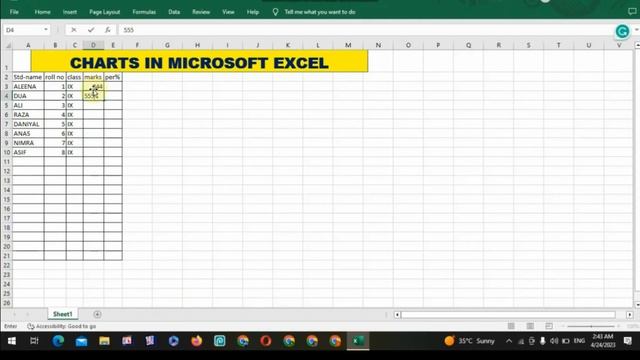This screenshot has width=640, height=360.
Task: Select the cell containing DANIYAL
Action: click(x=28, y=124)
